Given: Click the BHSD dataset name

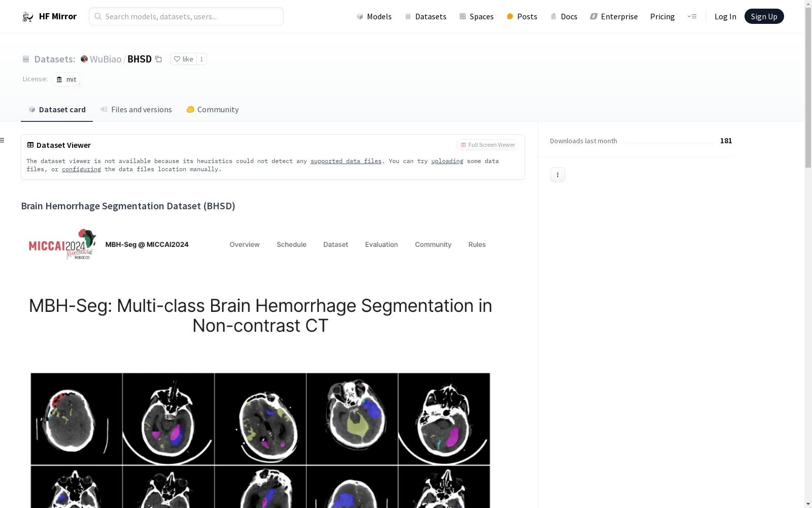Looking at the screenshot, I should coord(140,59).
